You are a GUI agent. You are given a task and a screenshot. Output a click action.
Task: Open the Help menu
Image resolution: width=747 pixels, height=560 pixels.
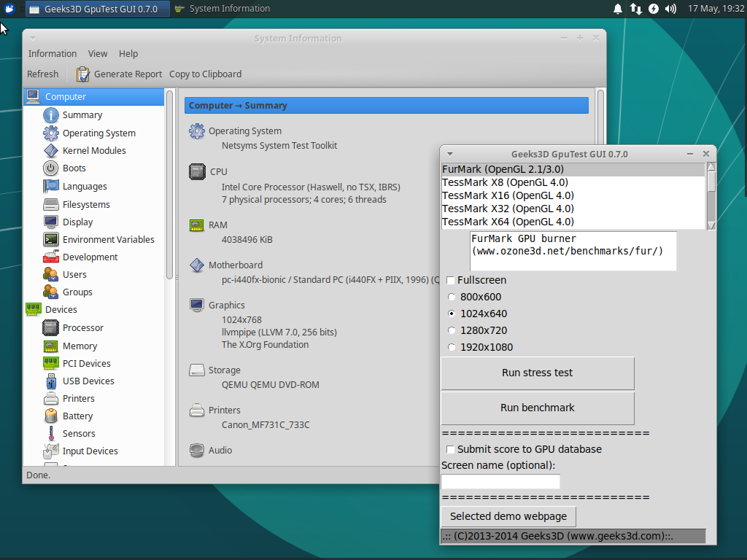click(128, 53)
